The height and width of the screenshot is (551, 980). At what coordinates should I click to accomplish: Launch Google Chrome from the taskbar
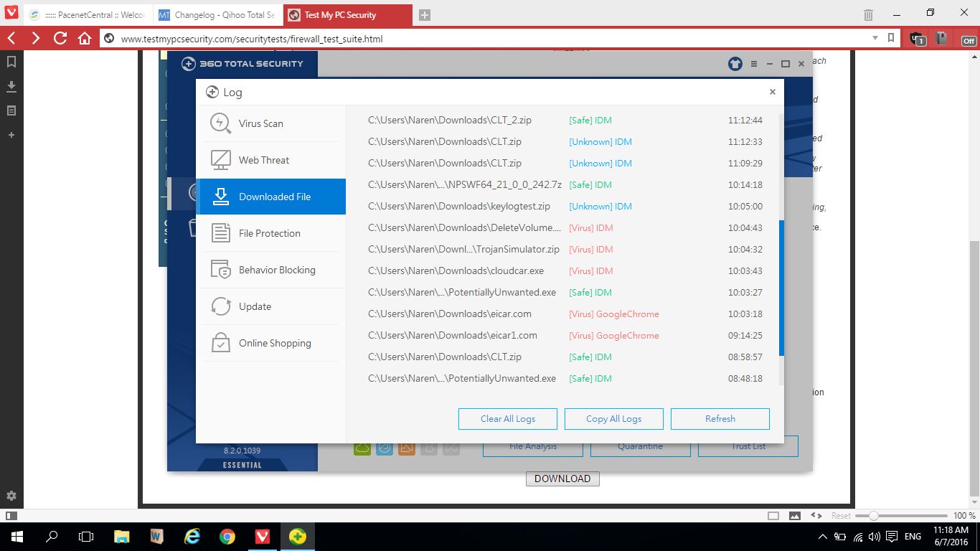[x=227, y=536]
